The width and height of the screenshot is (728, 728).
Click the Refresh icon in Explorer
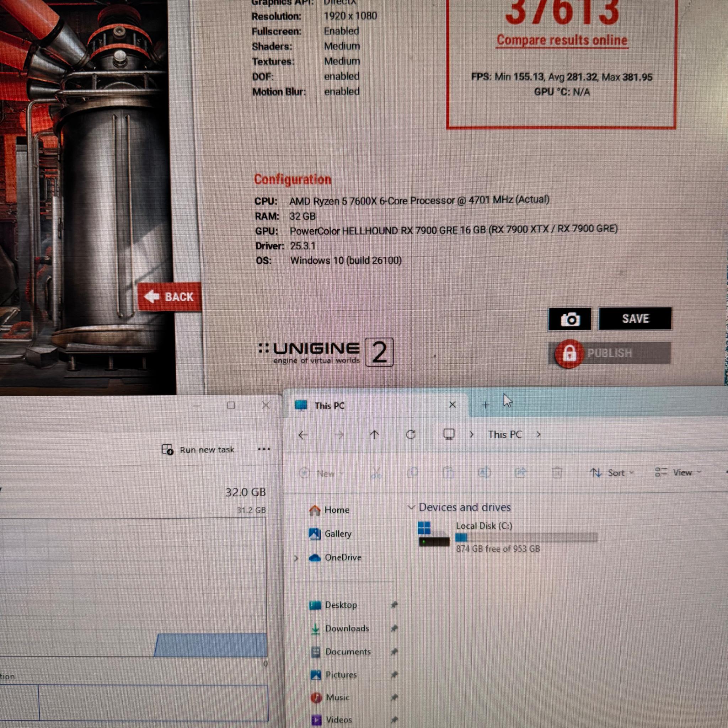(411, 434)
